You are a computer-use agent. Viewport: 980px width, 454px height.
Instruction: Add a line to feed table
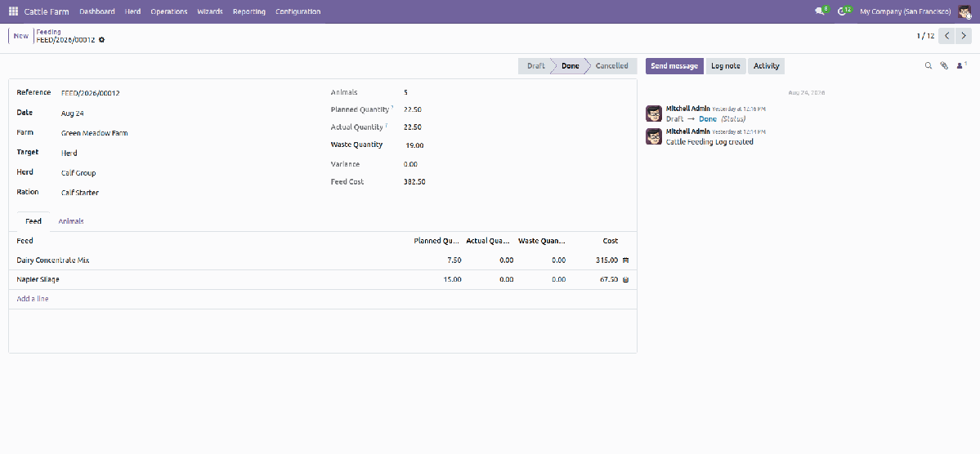point(33,299)
